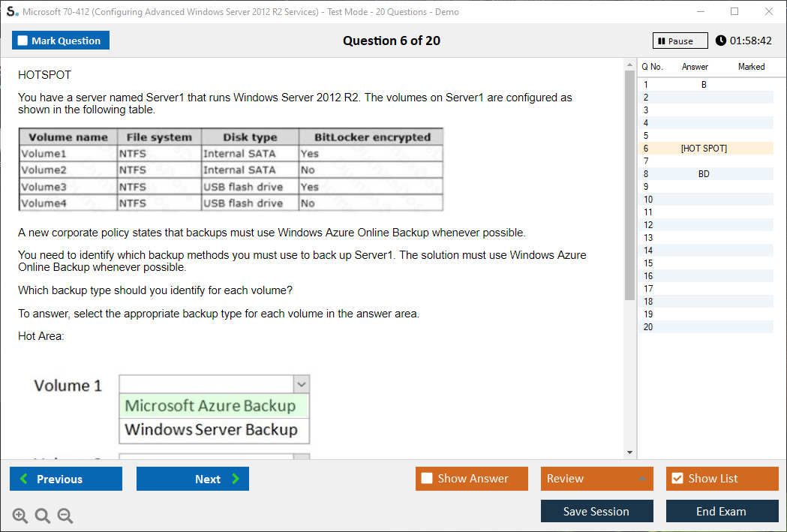Viewport: 787px width, 532px height.
Task: Click the Save Session button
Action: (x=596, y=511)
